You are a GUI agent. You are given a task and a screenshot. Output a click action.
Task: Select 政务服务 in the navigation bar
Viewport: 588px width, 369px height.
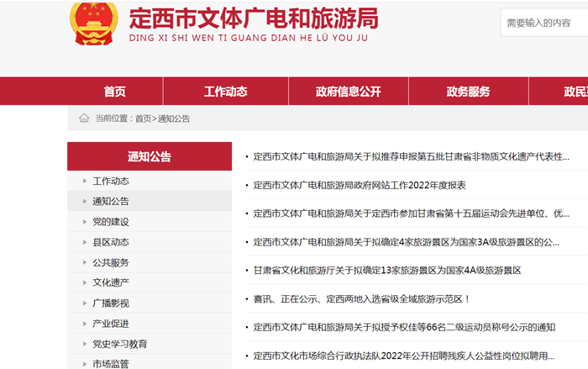(468, 92)
